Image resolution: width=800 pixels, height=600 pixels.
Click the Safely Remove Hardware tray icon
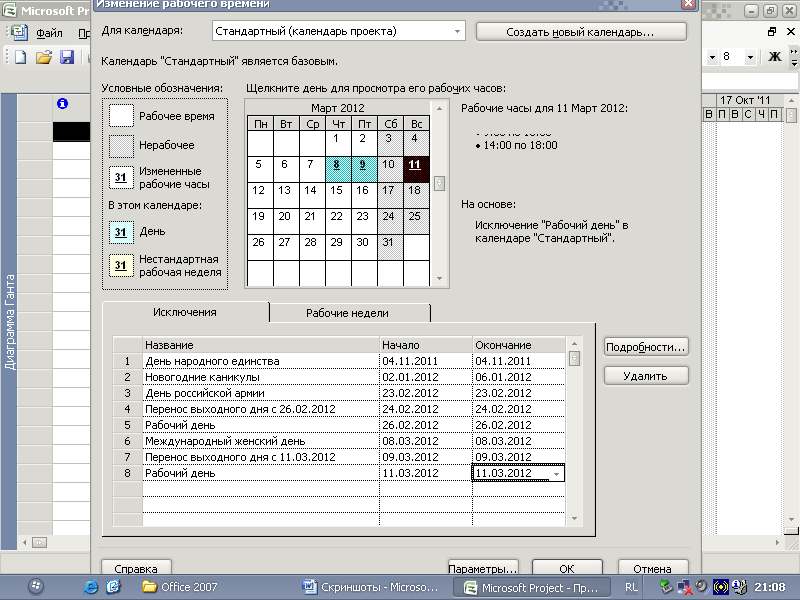pos(666,587)
